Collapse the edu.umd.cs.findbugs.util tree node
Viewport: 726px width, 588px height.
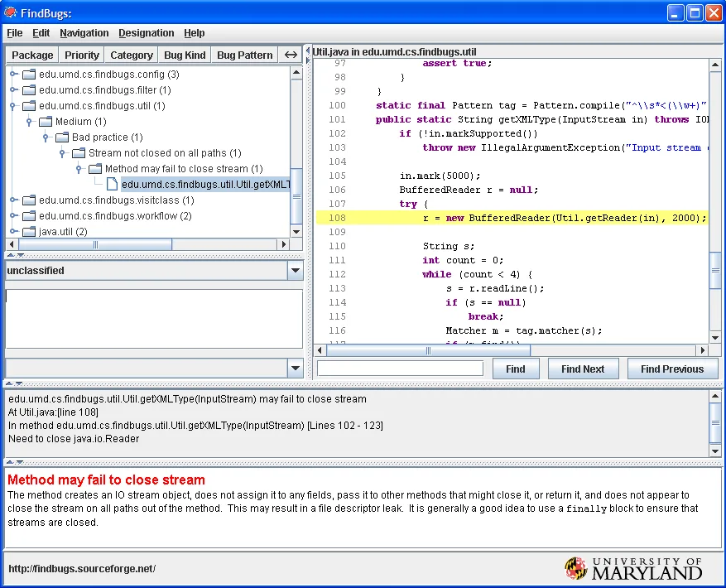click(12, 106)
